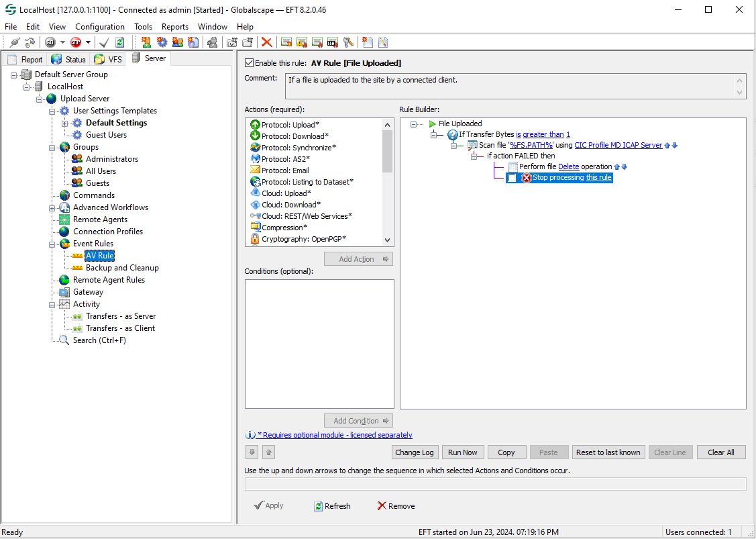The image size is (756, 539).
Task: Move selected item up with arrow button
Action: [269, 452]
